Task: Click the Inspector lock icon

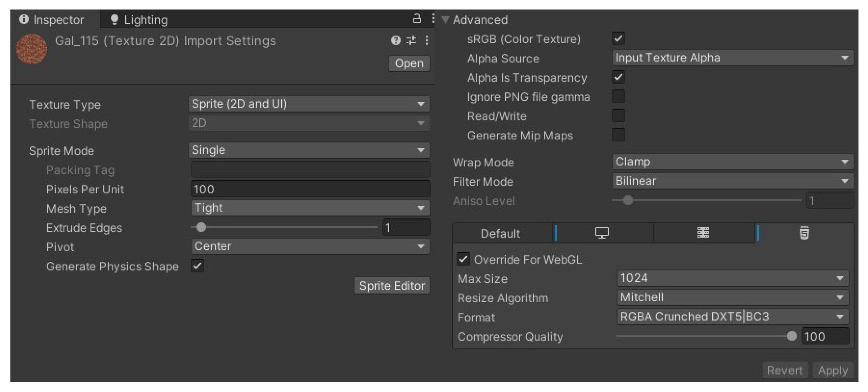Action: pyautogui.click(x=417, y=18)
